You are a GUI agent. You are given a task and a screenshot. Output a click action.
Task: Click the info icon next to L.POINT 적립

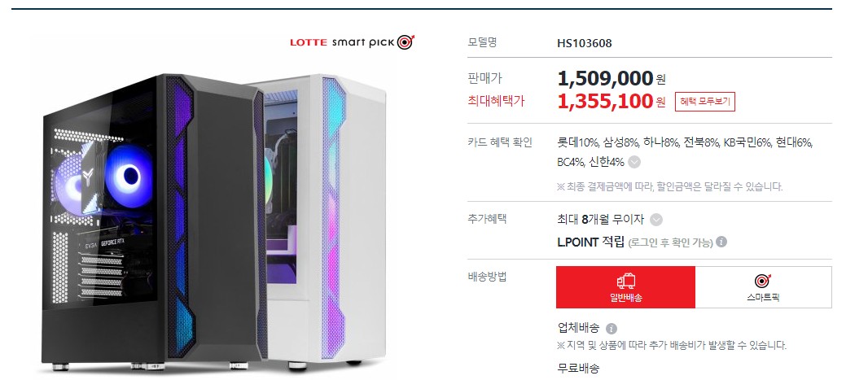tap(721, 242)
